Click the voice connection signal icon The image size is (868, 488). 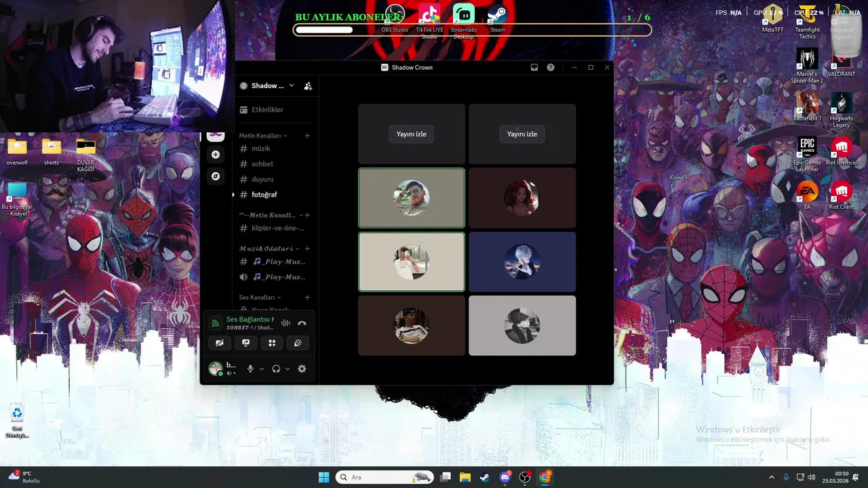click(x=216, y=323)
